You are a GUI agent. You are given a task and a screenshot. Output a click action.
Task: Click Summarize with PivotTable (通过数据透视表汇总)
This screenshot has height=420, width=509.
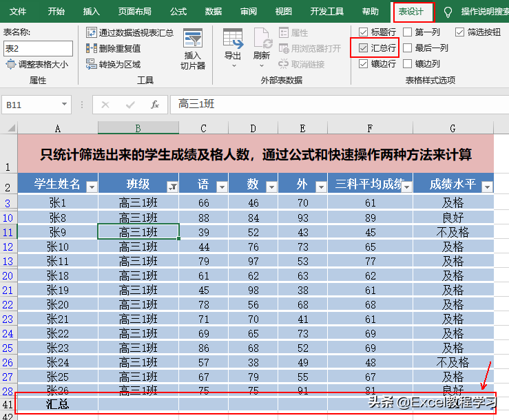pyautogui.click(x=130, y=32)
